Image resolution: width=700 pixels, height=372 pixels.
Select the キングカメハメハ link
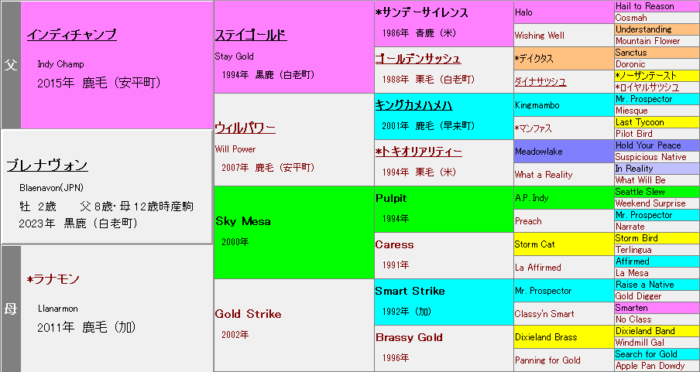(x=414, y=105)
